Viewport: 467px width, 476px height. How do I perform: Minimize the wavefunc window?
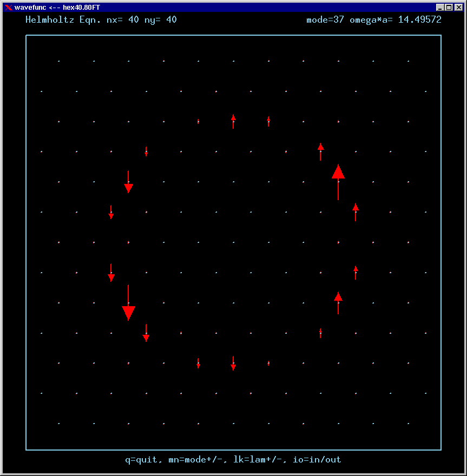click(440, 7)
